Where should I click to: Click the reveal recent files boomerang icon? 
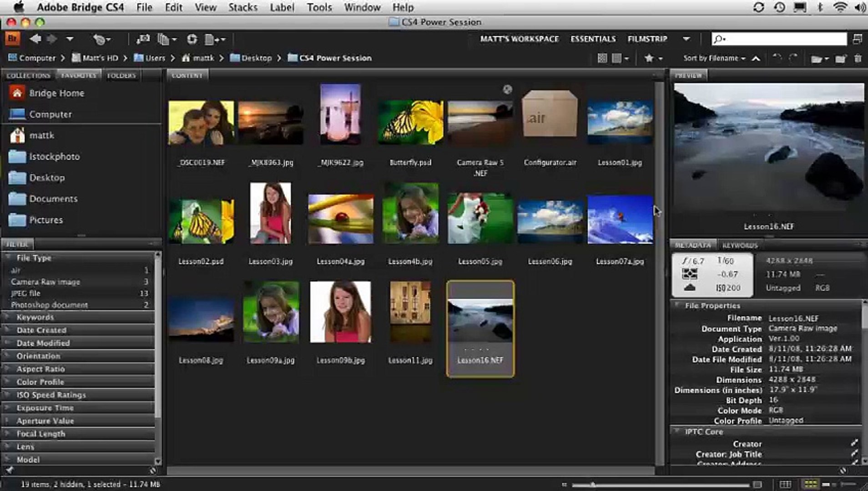(100, 40)
